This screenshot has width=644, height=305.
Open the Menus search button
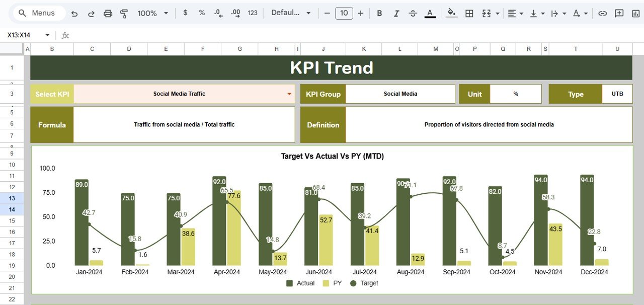pos(38,13)
